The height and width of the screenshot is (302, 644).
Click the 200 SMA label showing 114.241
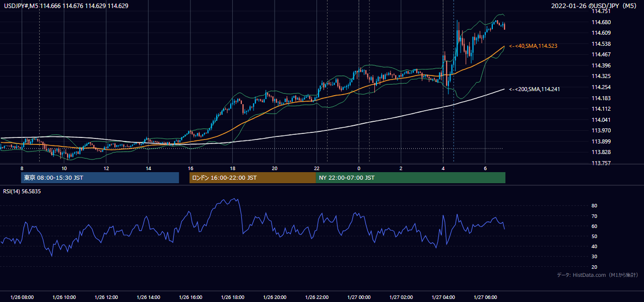pos(535,89)
